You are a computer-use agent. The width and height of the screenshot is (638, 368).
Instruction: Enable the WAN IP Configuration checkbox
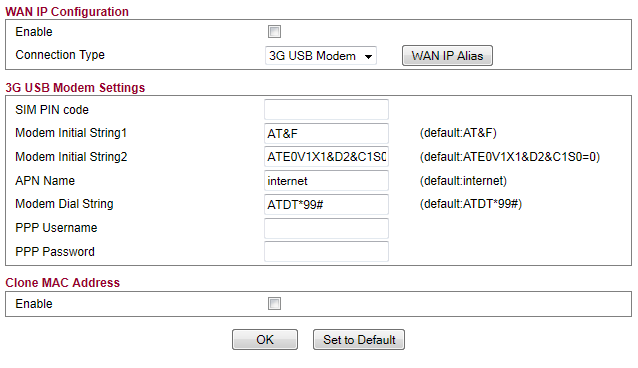coord(274,31)
